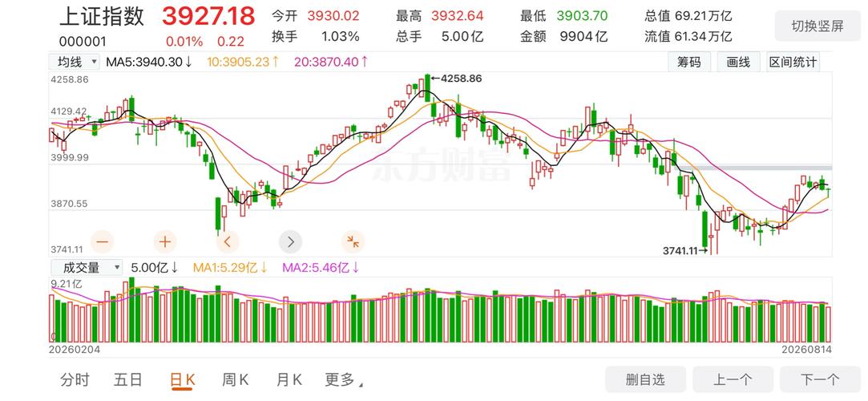Open 区间统计 range statistics

click(793, 62)
